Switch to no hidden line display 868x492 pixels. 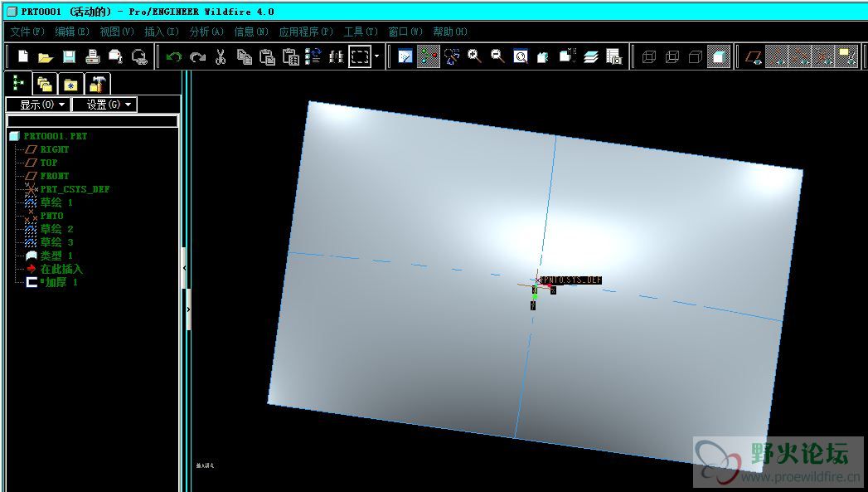696,56
